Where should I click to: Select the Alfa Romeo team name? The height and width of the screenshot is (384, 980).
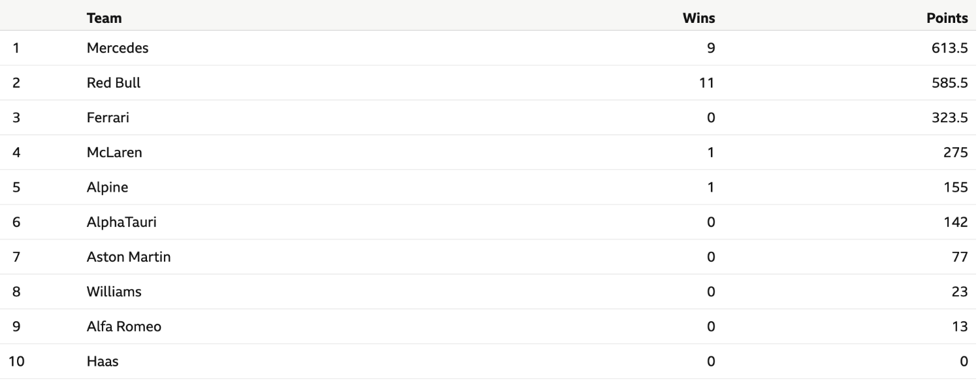coord(124,326)
